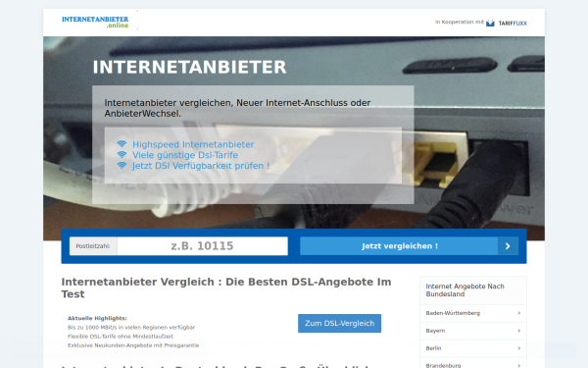
Task: Choose Berlin in the Bundesland list
Action: tap(473, 348)
